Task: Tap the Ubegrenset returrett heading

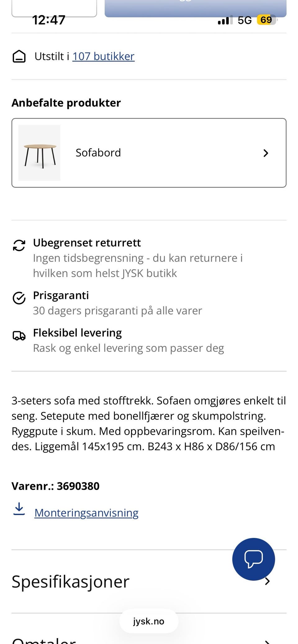Action: [87, 243]
